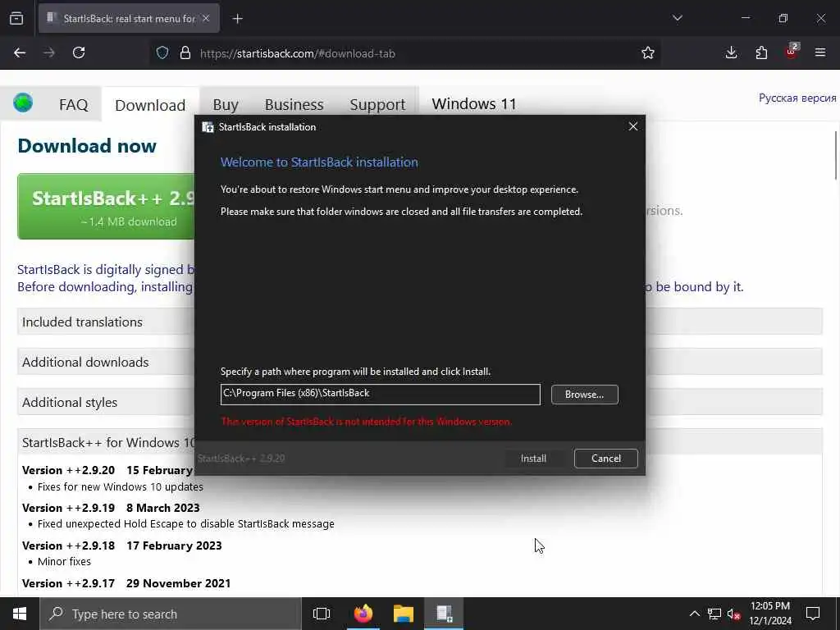Click the page vertical scrollbar
The width and height of the screenshot is (840, 630).
click(x=836, y=155)
